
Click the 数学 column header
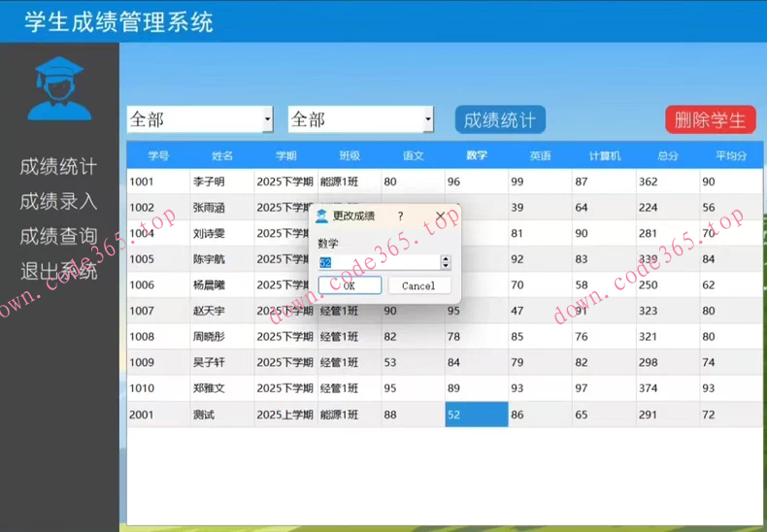[477, 156]
